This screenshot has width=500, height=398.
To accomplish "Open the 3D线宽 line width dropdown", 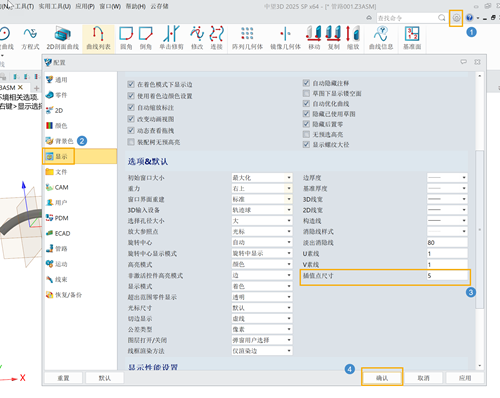I will coord(447,199).
